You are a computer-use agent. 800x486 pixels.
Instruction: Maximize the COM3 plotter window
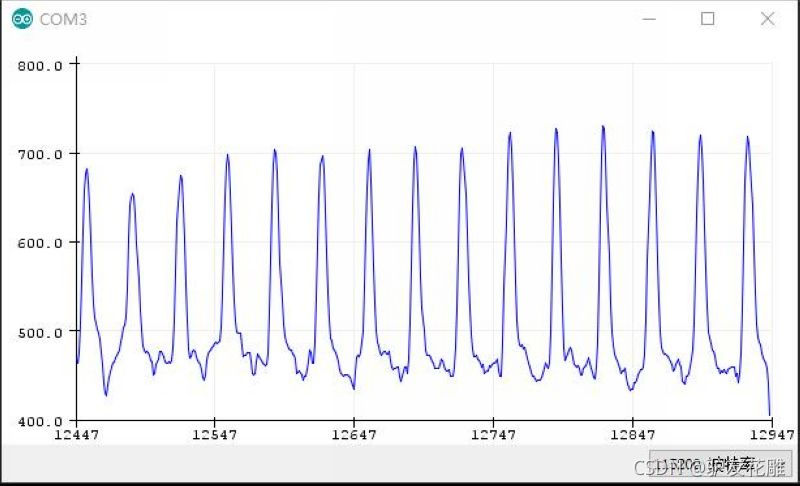708,19
